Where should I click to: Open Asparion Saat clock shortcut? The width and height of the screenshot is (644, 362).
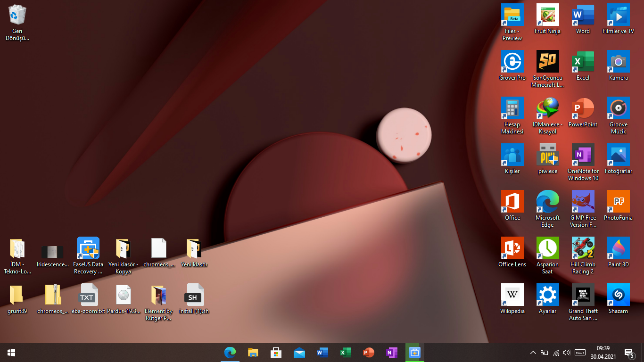click(547, 255)
